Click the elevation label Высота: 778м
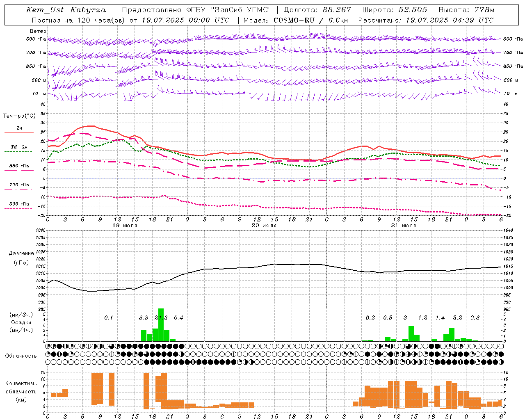Image resolution: width=525 pixels, height=420 pixels. coord(466,10)
